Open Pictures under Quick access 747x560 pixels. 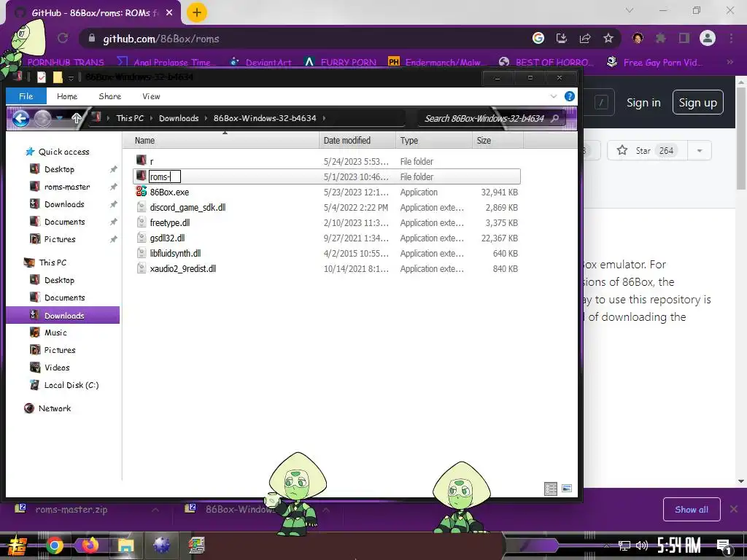[x=60, y=239]
